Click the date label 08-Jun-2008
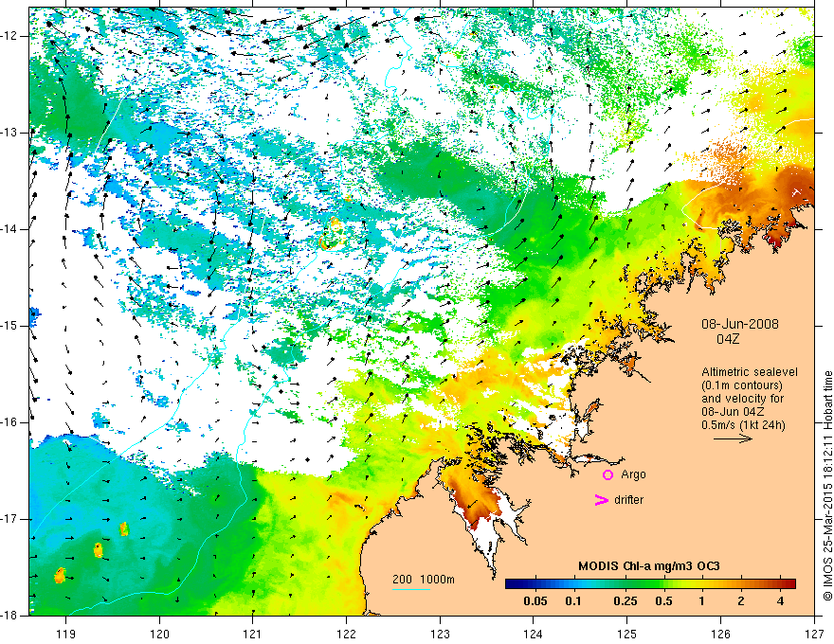The image size is (834, 644). tap(740, 324)
